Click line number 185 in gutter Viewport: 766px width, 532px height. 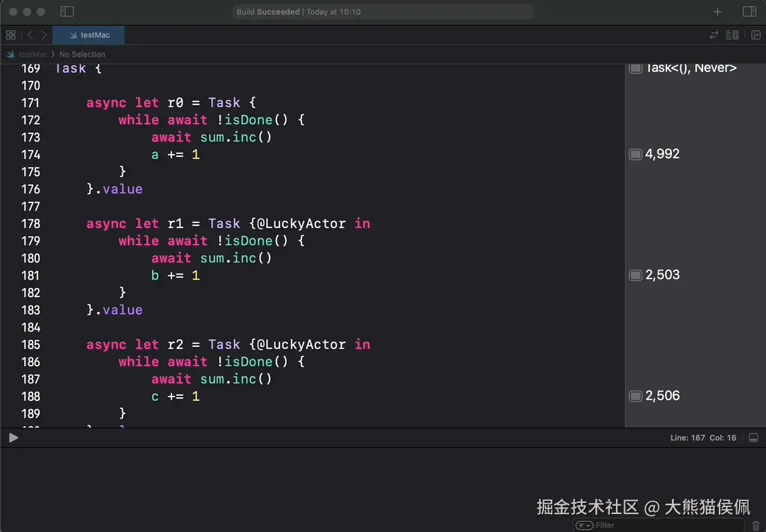click(x=30, y=345)
